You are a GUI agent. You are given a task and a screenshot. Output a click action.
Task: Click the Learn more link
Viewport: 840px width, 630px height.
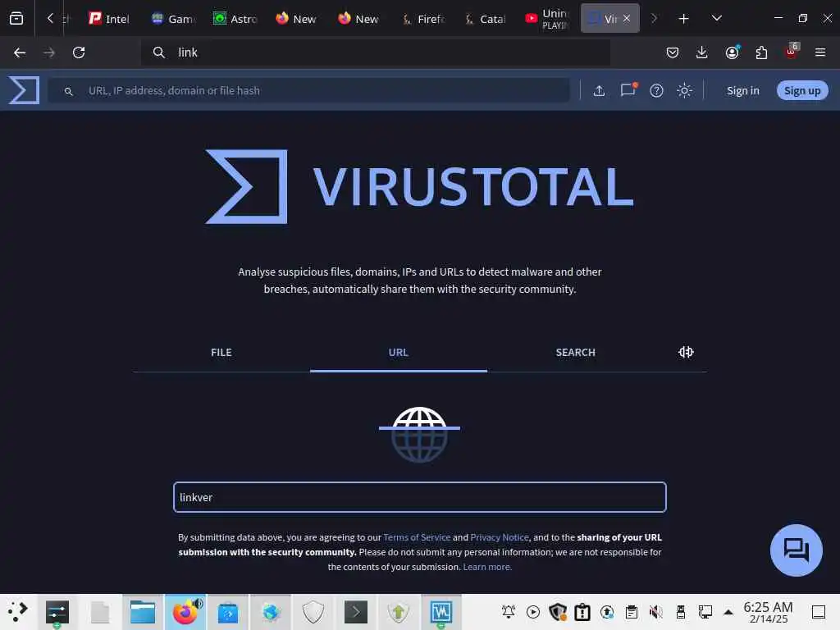pos(487,567)
